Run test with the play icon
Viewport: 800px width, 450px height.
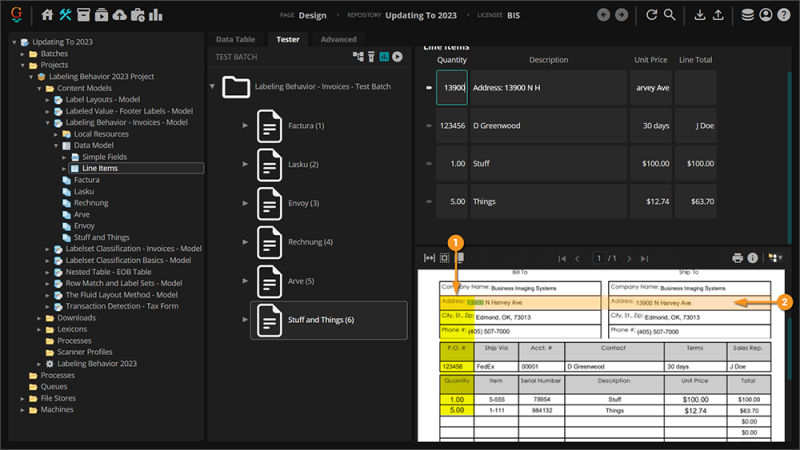tap(397, 57)
